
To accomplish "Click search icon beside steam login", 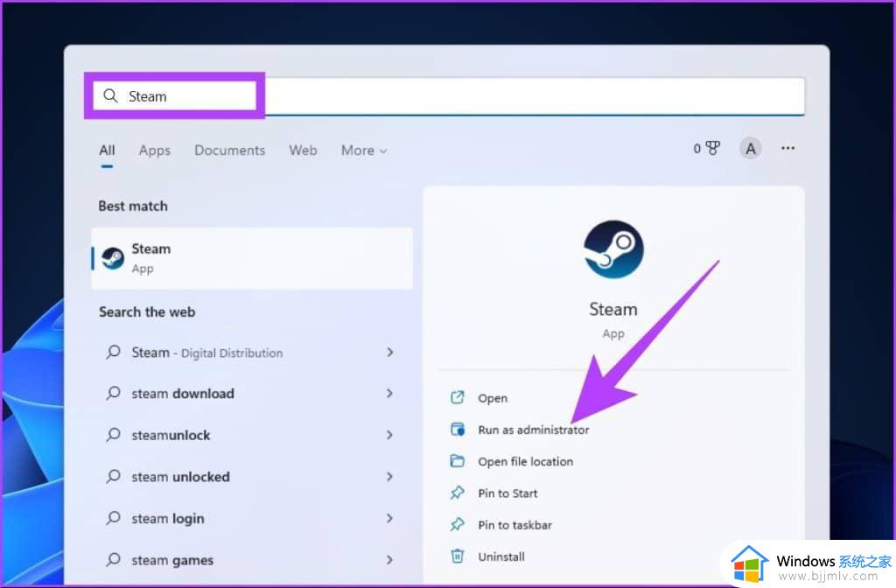I will (x=113, y=518).
